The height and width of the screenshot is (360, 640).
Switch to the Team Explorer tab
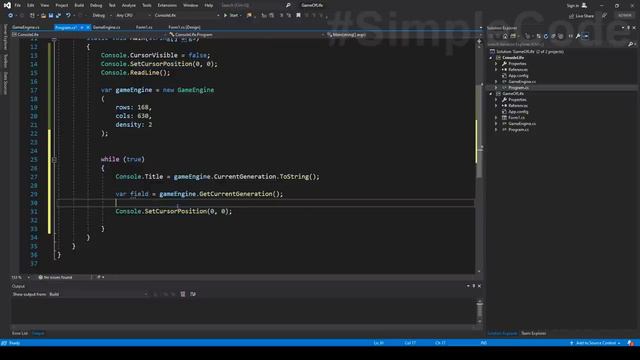533,333
